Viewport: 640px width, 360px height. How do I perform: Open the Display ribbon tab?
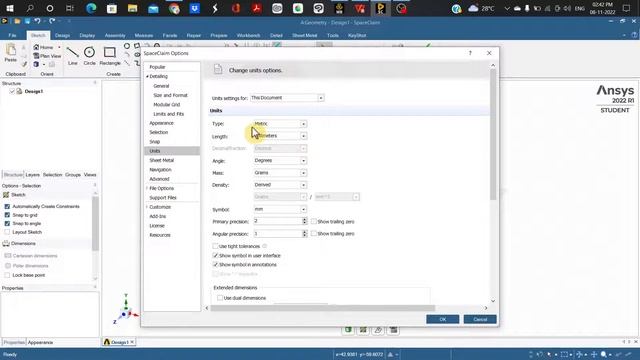coord(87,36)
